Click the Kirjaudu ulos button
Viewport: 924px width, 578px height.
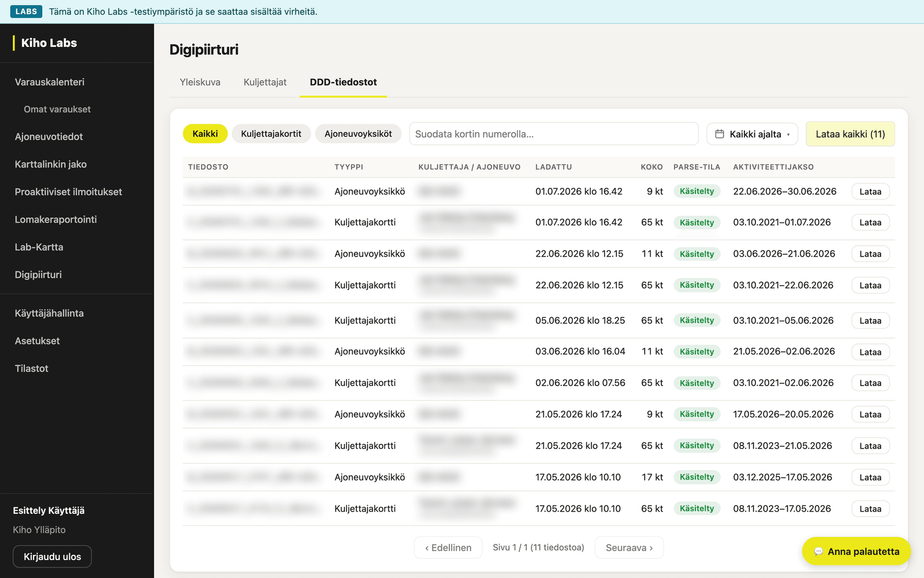53,557
